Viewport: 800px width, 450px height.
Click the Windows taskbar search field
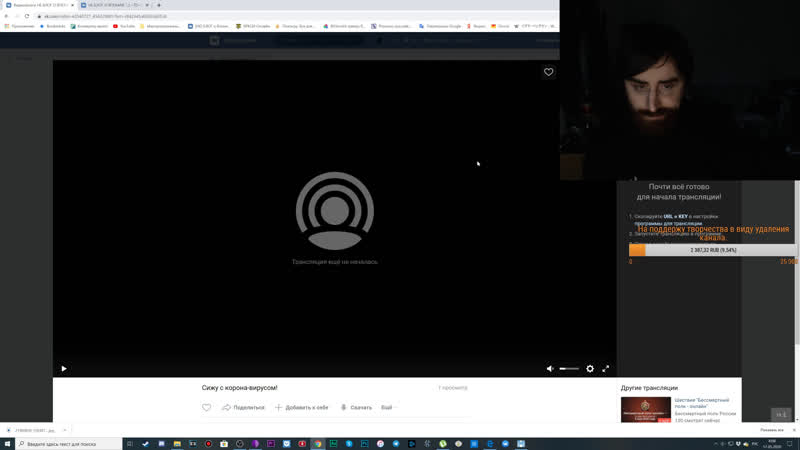coord(69,444)
